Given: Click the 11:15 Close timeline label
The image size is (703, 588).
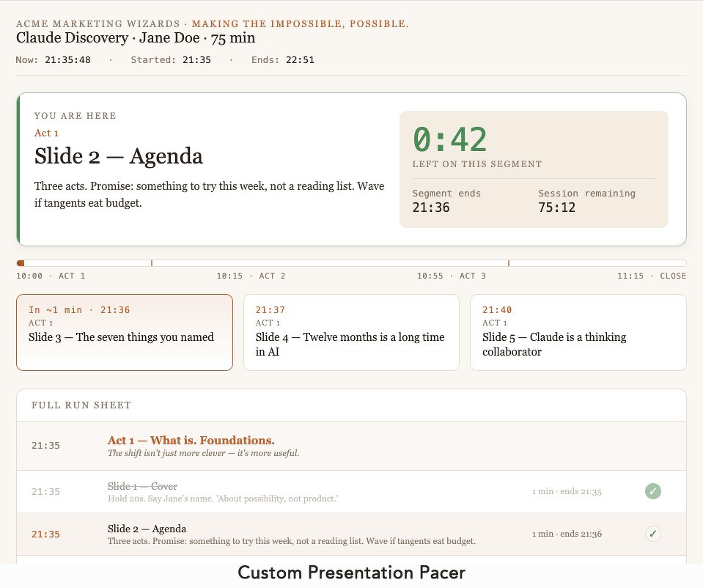Looking at the screenshot, I should tap(652, 276).
